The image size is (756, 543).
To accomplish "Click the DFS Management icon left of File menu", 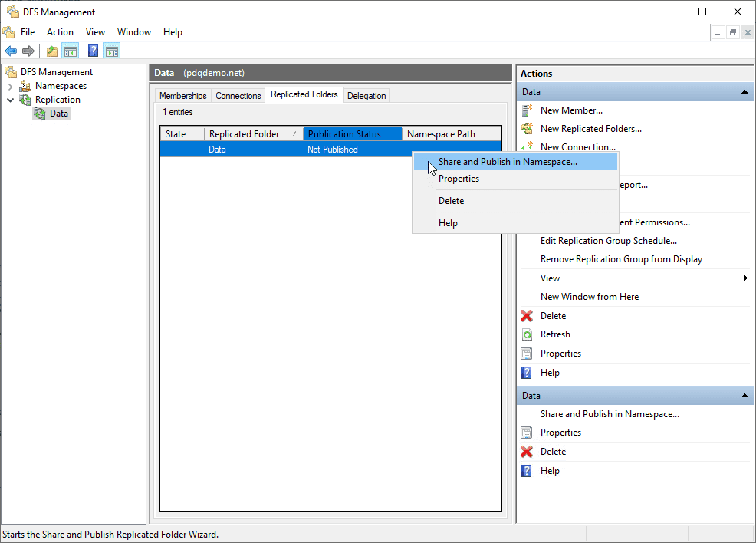I will tap(8, 32).
